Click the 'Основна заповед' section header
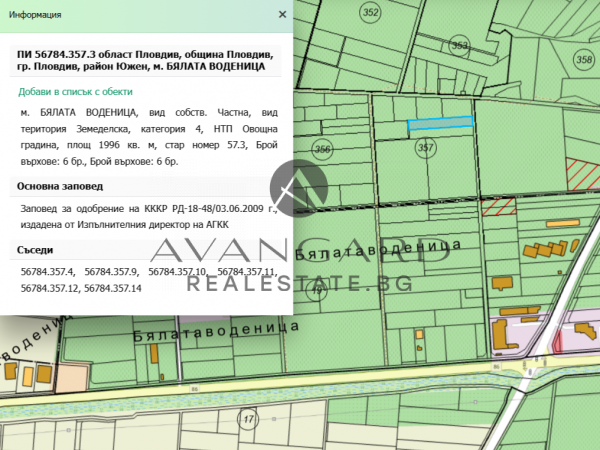The width and height of the screenshot is (600, 450). point(58,186)
